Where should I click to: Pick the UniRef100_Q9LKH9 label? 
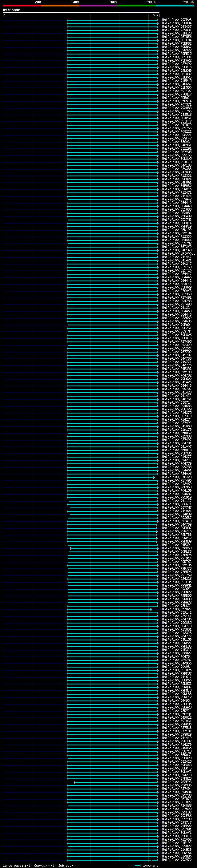[176, 71]
